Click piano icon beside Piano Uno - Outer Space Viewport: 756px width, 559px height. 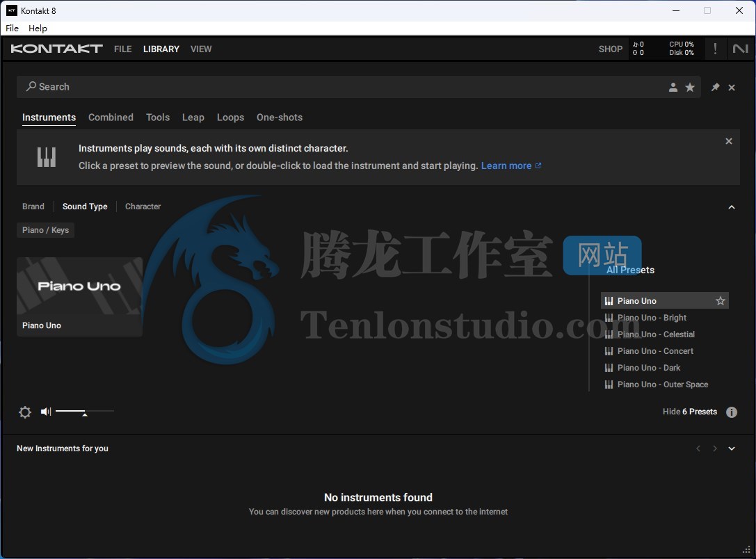click(x=609, y=384)
